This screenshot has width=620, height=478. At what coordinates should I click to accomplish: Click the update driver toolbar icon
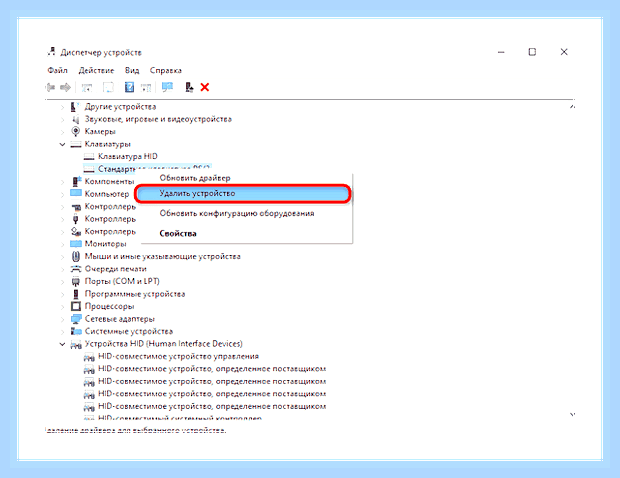click(189, 87)
